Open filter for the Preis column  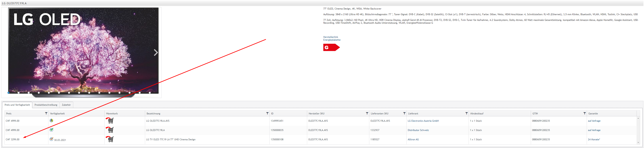[x=46, y=113]
